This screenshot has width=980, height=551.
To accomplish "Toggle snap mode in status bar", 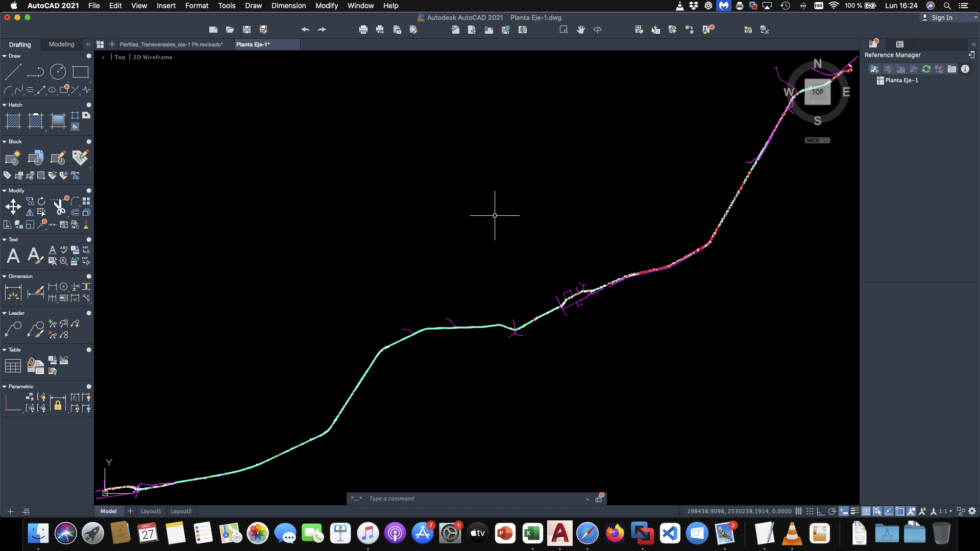I will click(x=810, y=511).
